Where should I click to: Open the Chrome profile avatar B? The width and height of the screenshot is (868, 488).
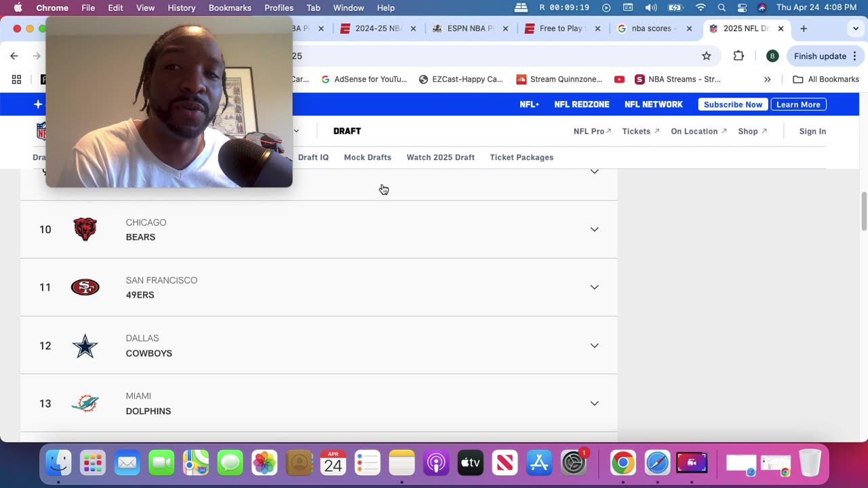click(772, 56)
